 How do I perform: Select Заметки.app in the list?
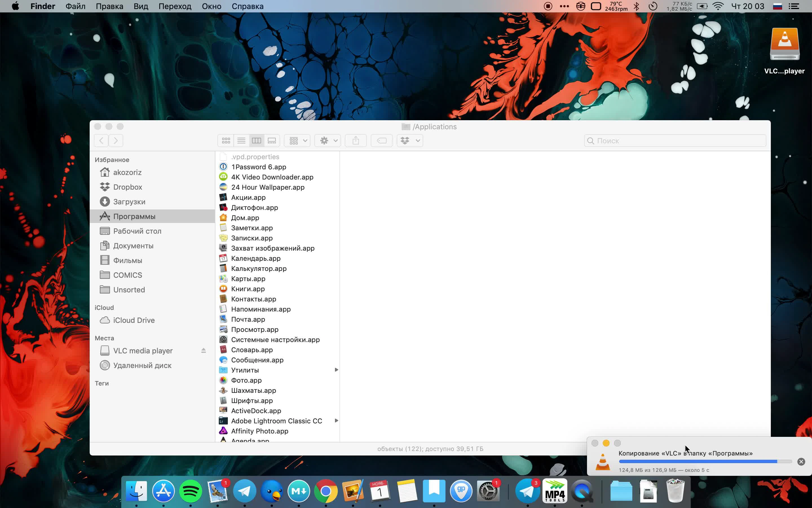(x=278, y=228)
